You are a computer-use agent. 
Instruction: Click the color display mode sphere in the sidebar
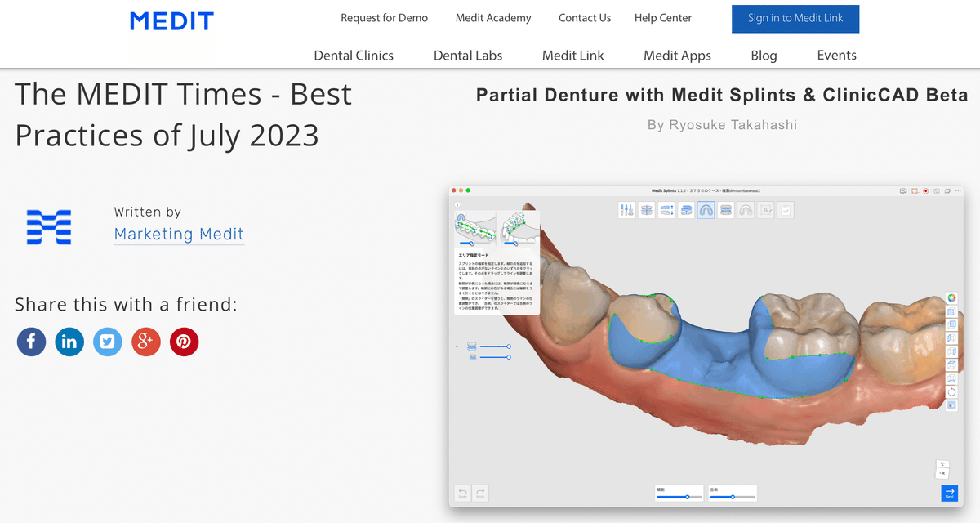[951, 297]
